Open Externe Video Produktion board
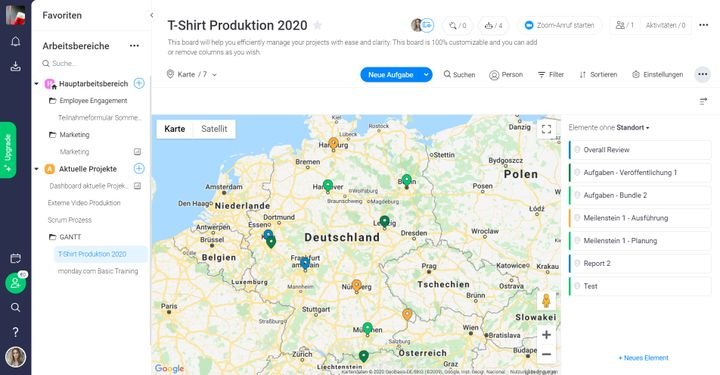 (84, 203)
